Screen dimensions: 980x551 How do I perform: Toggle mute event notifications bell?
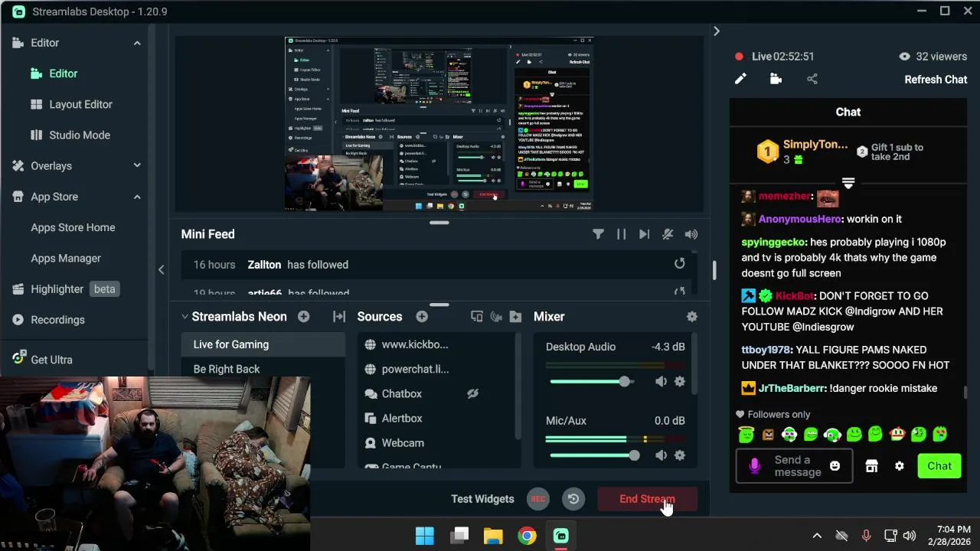(668, 234)
